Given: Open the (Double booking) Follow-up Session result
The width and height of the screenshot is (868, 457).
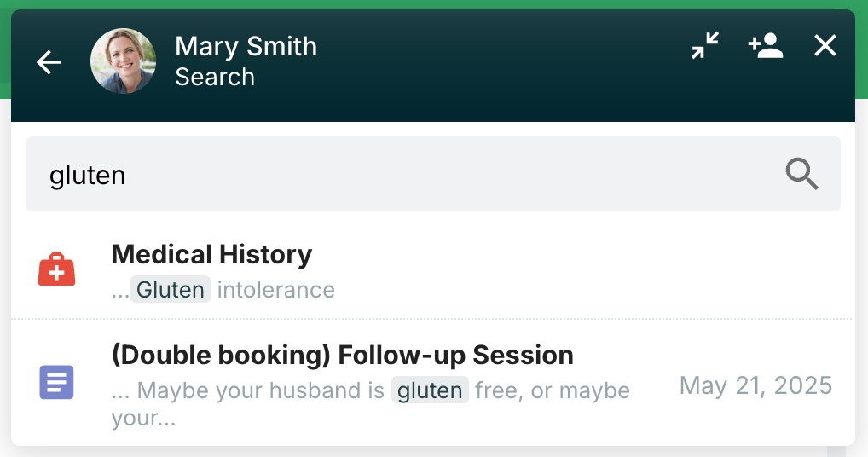Looking at the screenshot, I should click(342, 355).
